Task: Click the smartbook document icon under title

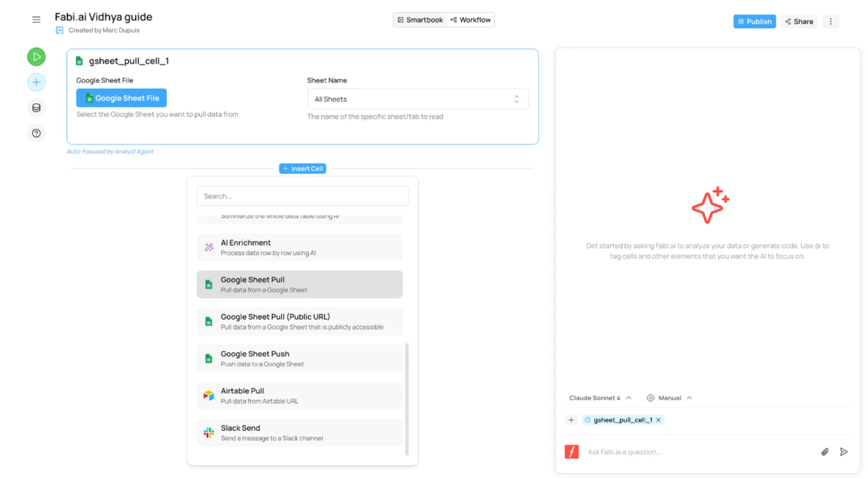Action: tap(59, 30)
